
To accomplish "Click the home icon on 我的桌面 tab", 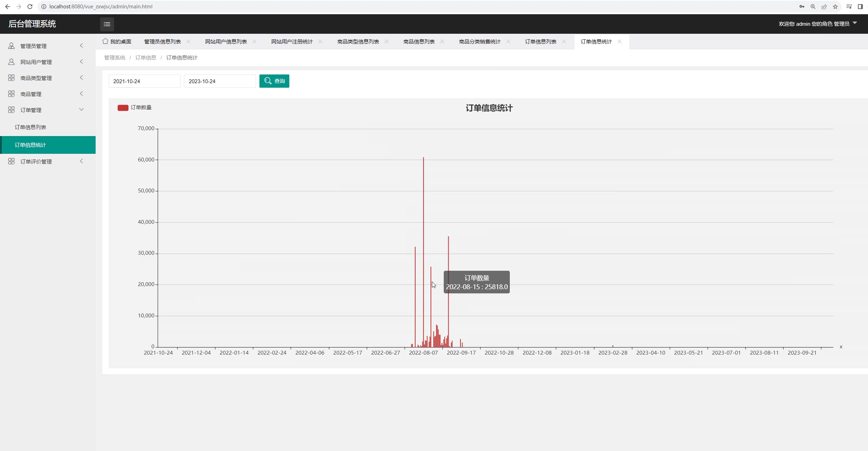I will [105, 41].
